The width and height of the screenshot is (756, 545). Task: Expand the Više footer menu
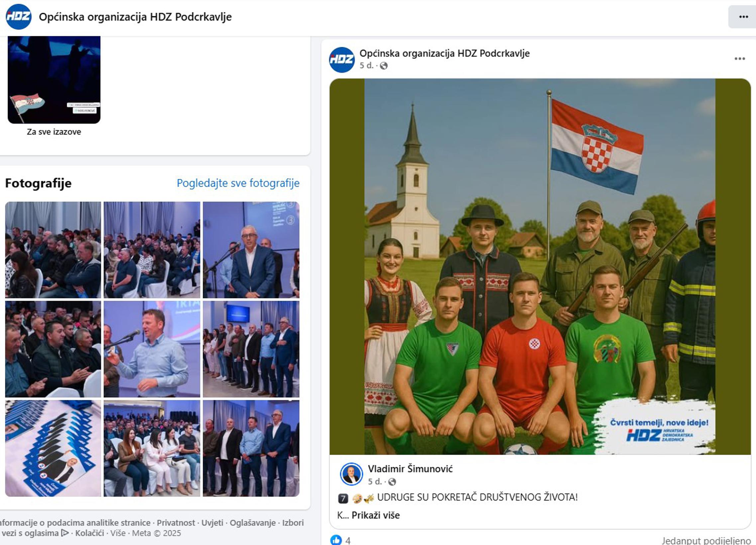click(118, 533)
